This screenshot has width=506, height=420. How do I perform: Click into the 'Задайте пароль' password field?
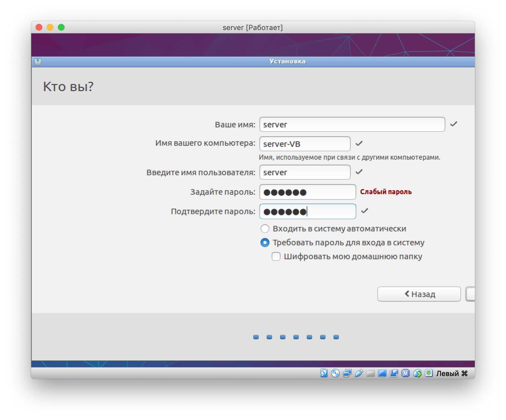click(x=307, y=192)
